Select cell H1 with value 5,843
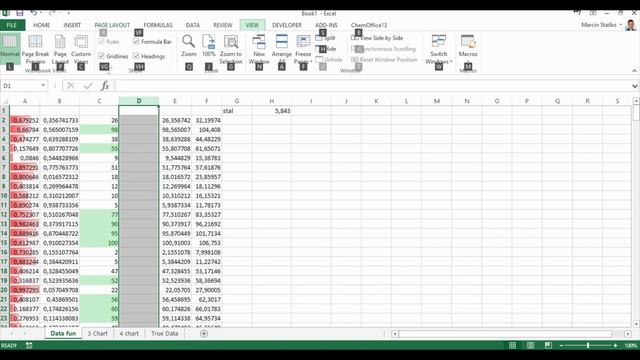This screenshot has height=360, width=640. (x=271, y=111)
